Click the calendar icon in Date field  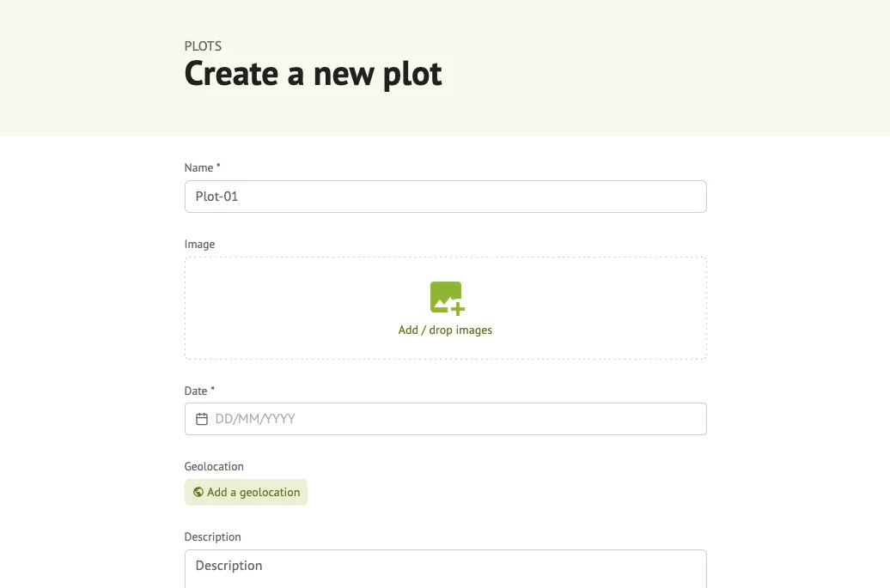tap(202, 419)
